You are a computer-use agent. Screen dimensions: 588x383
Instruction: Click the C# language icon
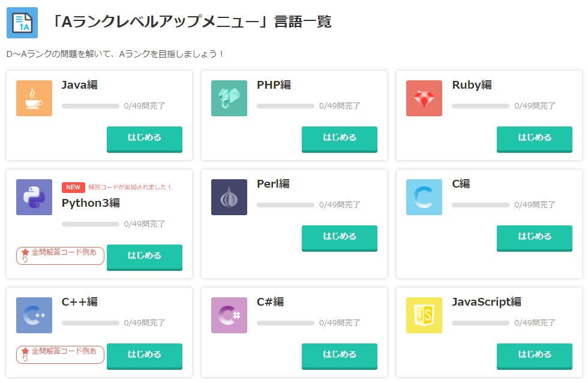point(229,315)
